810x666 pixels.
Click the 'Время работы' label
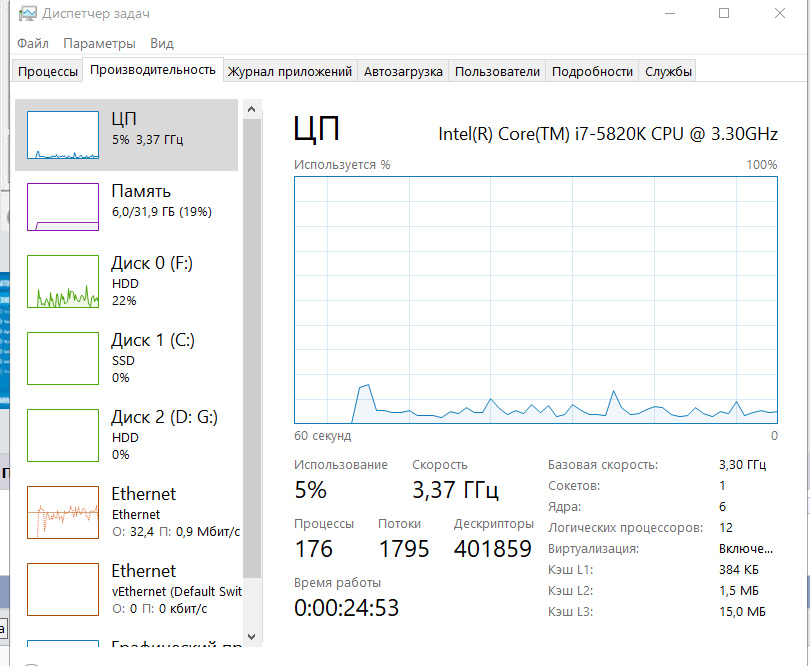[337, 583]
